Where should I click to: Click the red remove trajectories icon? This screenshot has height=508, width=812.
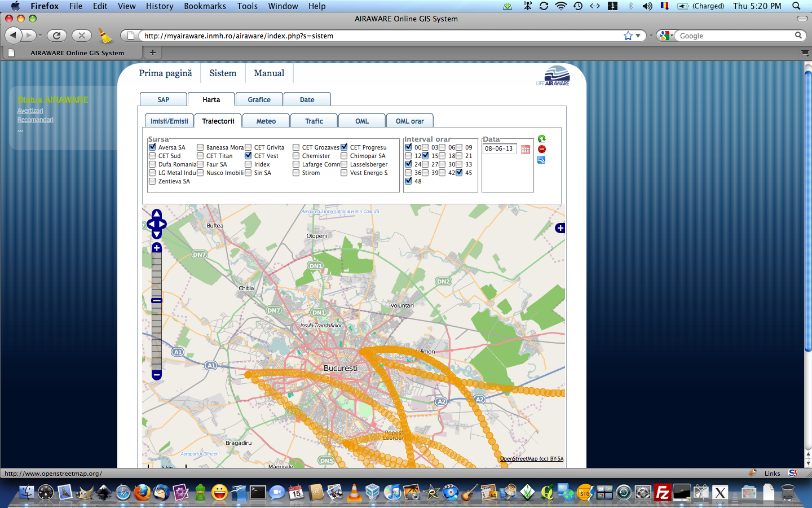coord(542,149)
